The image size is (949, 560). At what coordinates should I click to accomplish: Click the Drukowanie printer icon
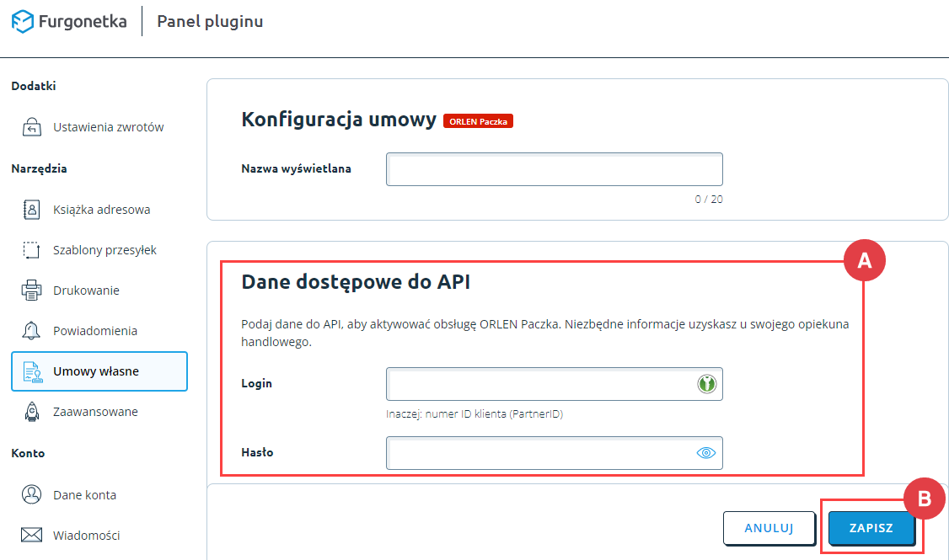31,291
